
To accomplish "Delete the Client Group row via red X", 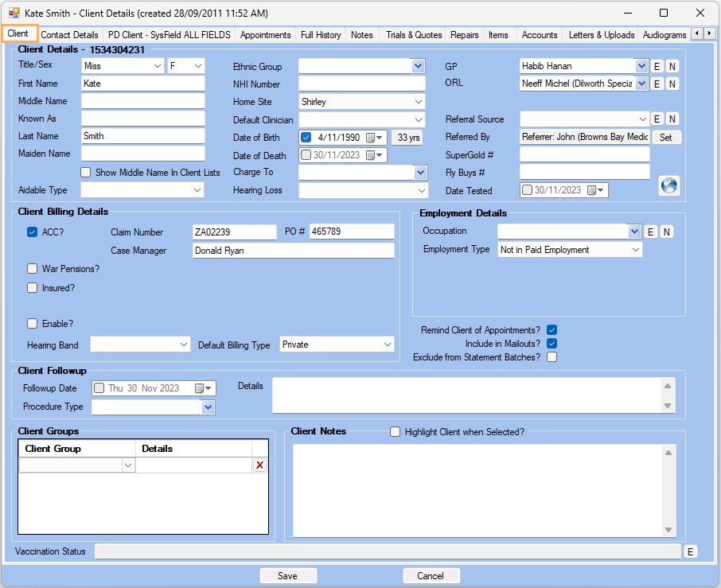I will tap(259, 465).
